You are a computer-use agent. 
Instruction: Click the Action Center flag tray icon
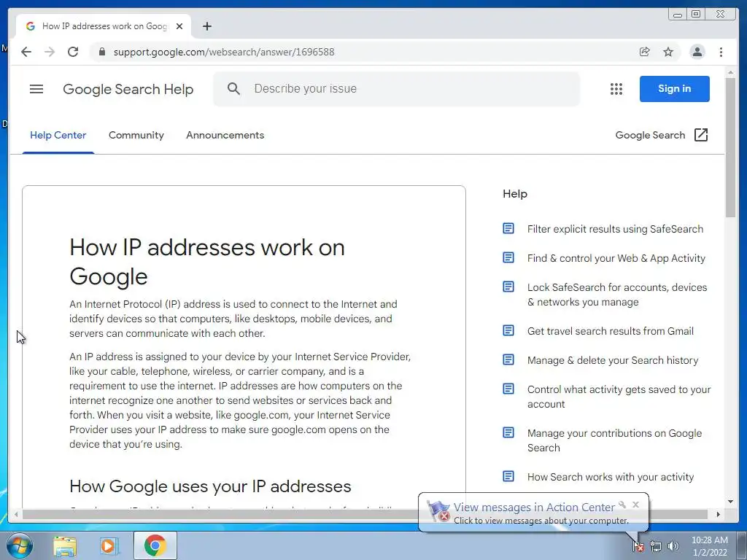[x=638, y=546]
